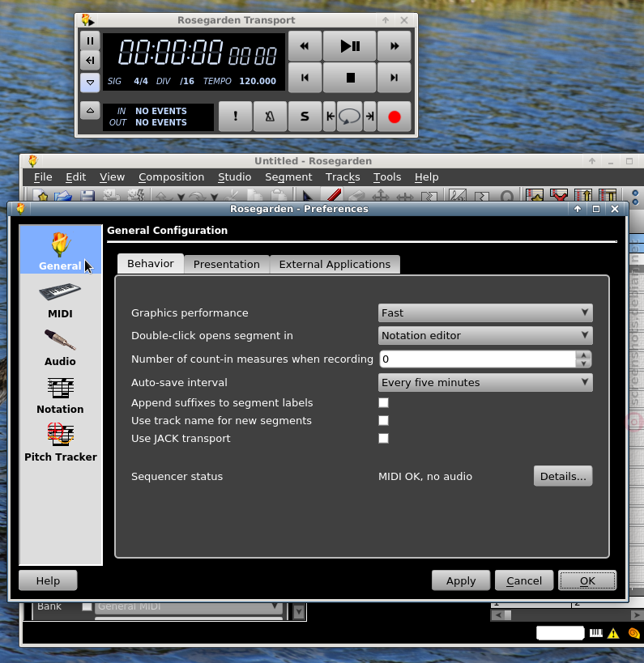Open the Composition menu
Screen dimensions: 644x663
172,176
